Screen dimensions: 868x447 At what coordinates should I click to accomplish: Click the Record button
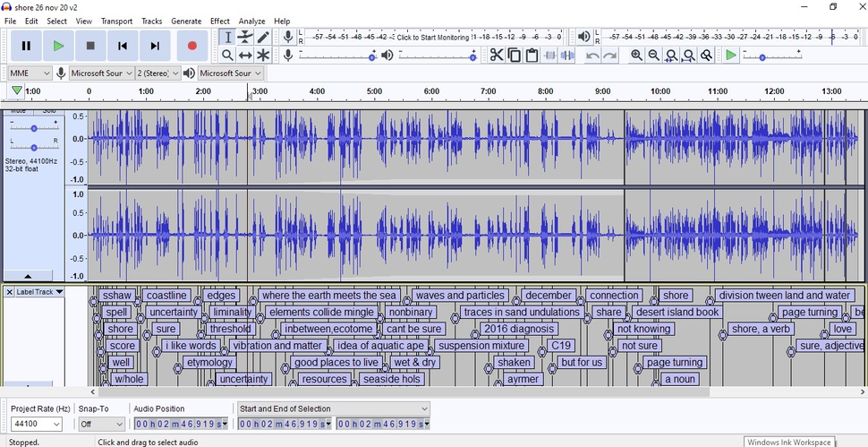pos(191,46)
